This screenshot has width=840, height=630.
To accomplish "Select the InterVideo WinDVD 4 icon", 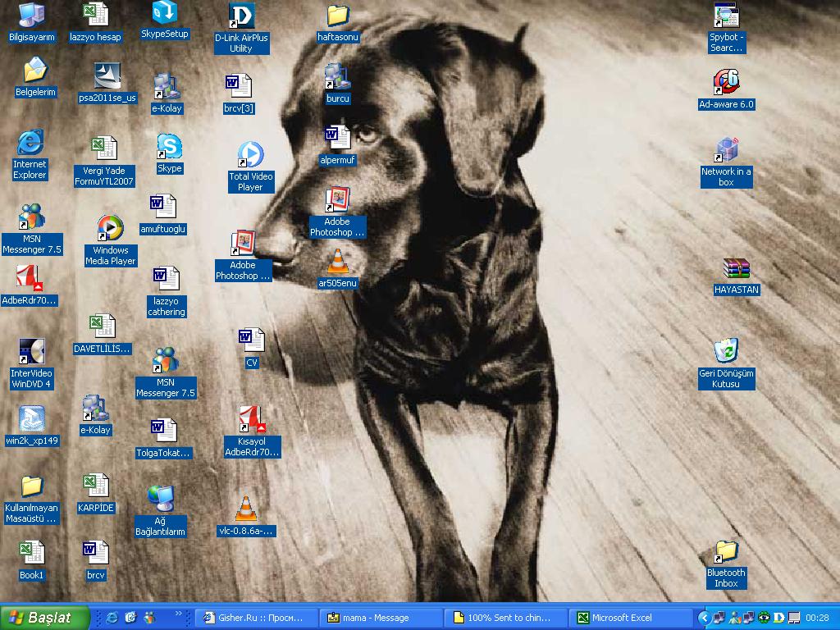I will (x=31, y=352).
